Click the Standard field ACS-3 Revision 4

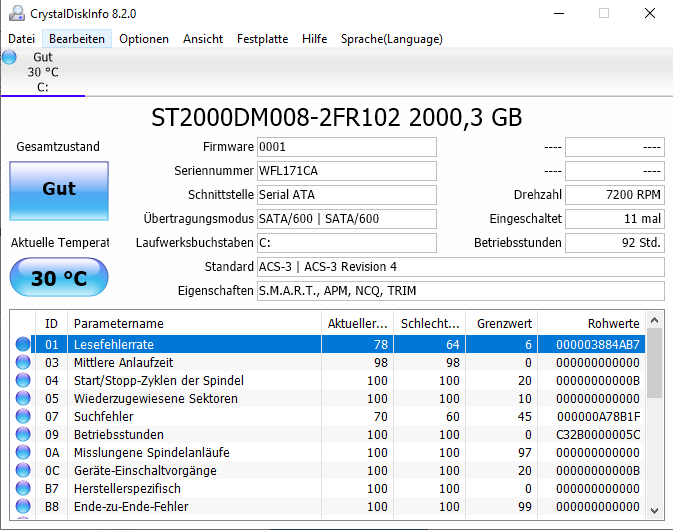(x=461, y=267)
